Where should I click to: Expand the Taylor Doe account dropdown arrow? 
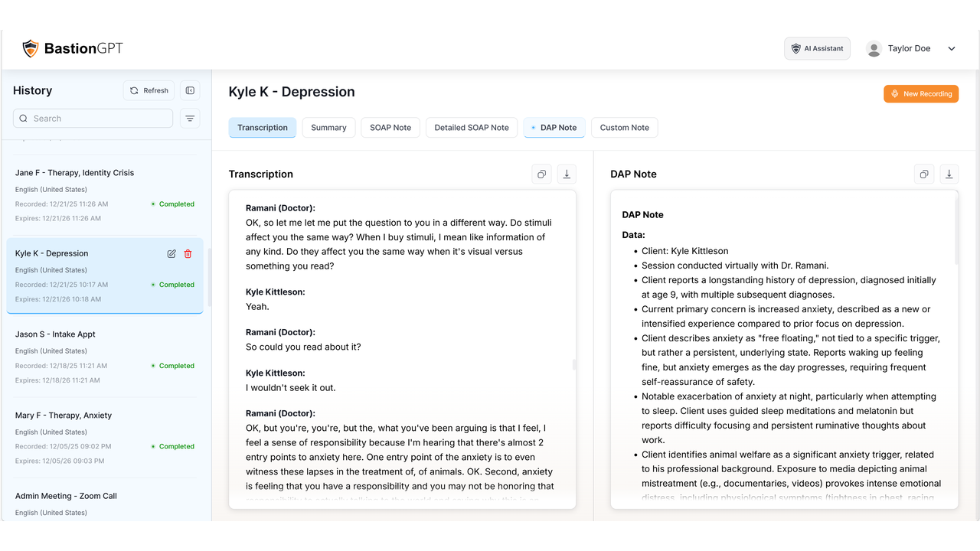[952, 48]
